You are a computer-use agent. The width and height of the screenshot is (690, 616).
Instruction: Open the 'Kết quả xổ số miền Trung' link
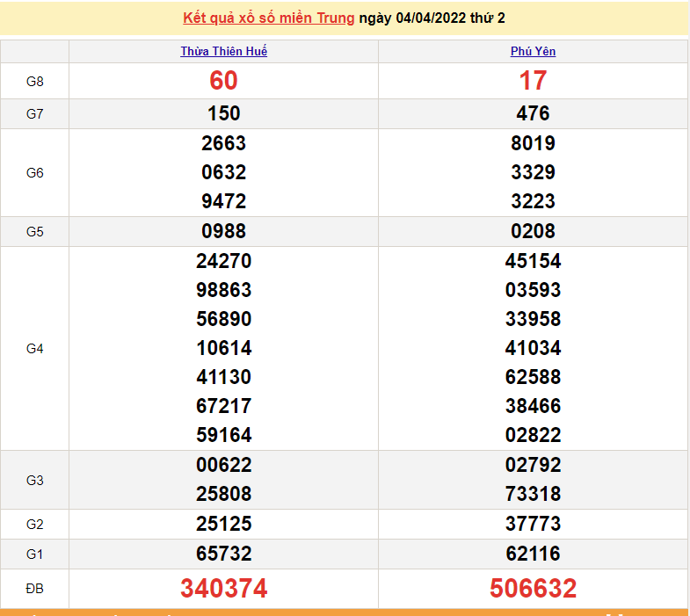click(x=269, y=18)
